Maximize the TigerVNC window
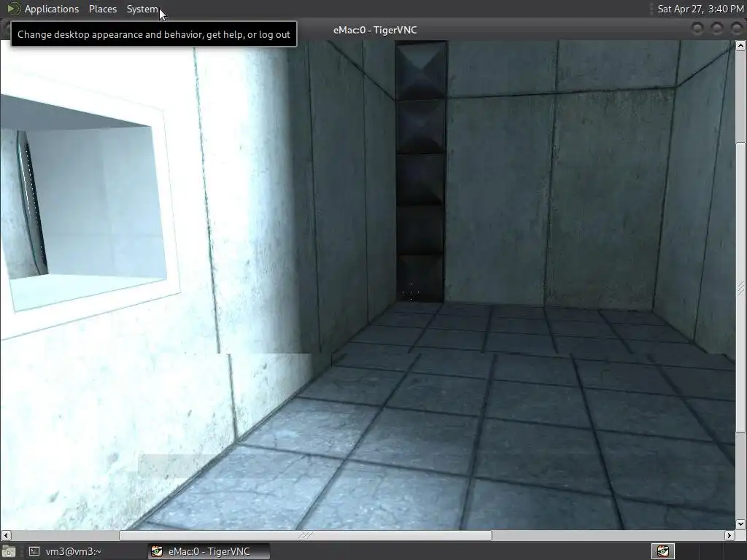 click(x=716, y=29)
